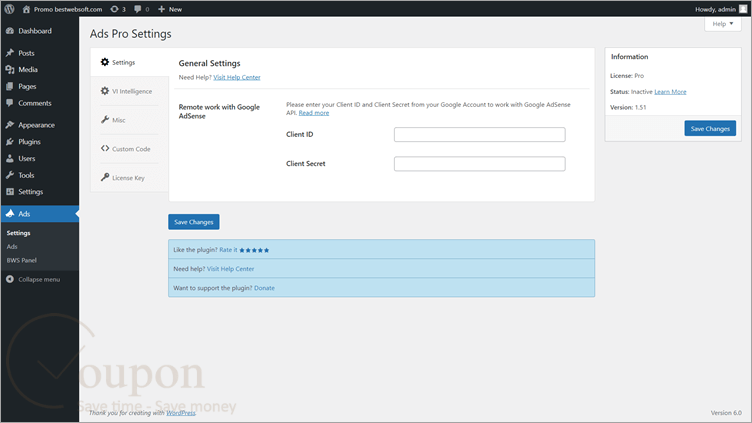The height and width of the screenshot is (423, 752).
Task: Open Learn More link beside Status
Action: 670,92
